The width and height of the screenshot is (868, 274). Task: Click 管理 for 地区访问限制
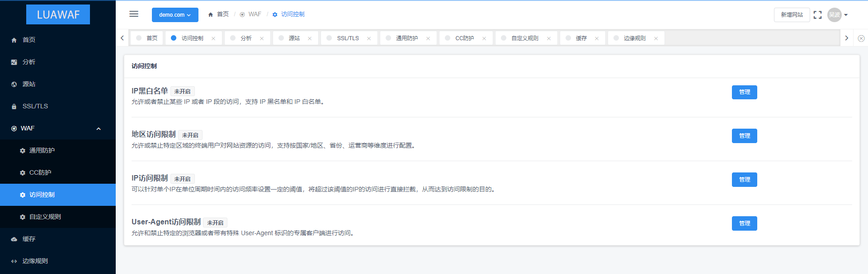(744, 136)
